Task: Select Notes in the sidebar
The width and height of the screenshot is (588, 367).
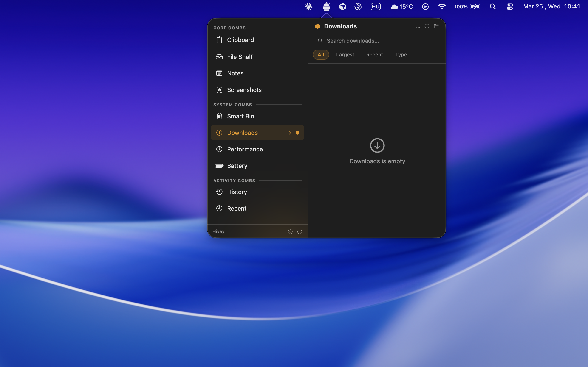Action: (x=235, y=73)
